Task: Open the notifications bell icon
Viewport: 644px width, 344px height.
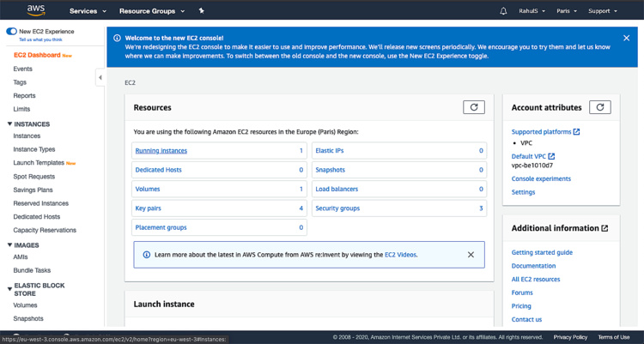Action: coord(503,11)
